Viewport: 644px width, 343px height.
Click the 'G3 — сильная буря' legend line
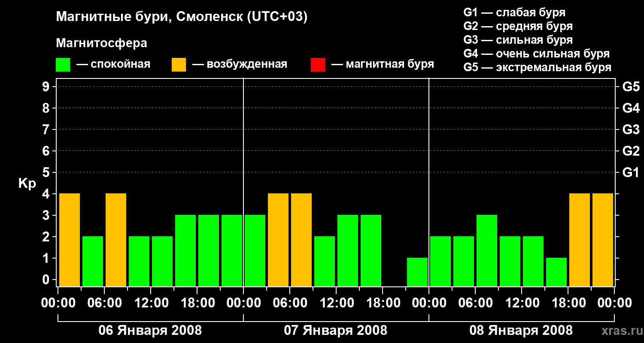click(518, 40)
